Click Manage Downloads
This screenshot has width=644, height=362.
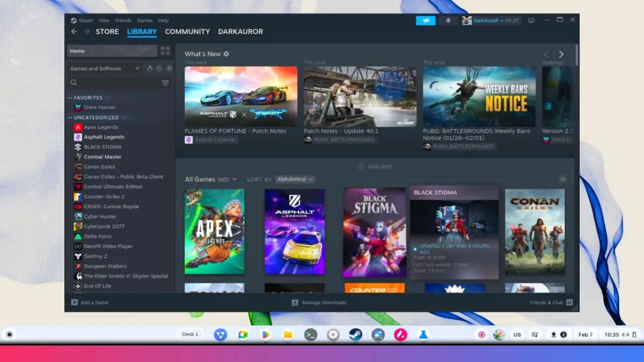(x=319, y=302)
